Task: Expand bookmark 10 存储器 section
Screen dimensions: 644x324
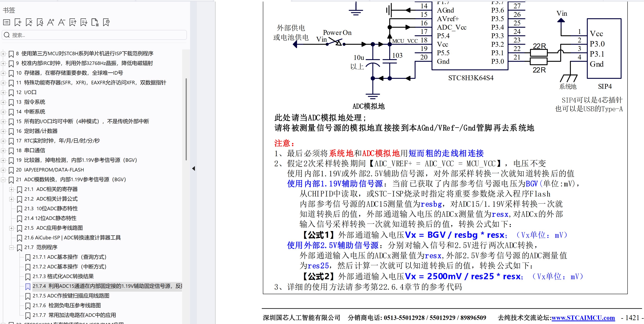Action: tap(3, 73)
